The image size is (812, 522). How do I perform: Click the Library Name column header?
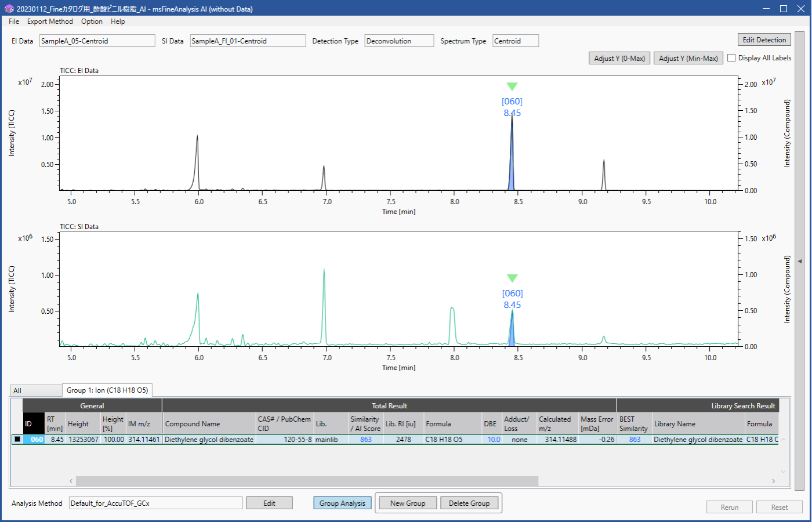pos(698,424)
